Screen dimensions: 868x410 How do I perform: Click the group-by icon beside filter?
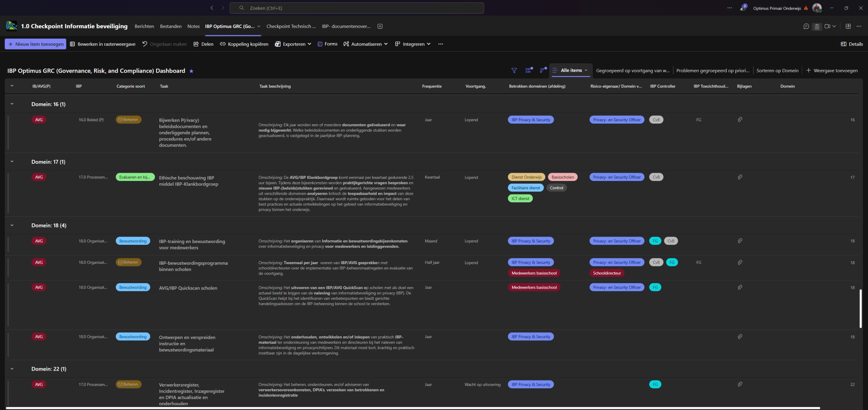click(x=529, y=71)
